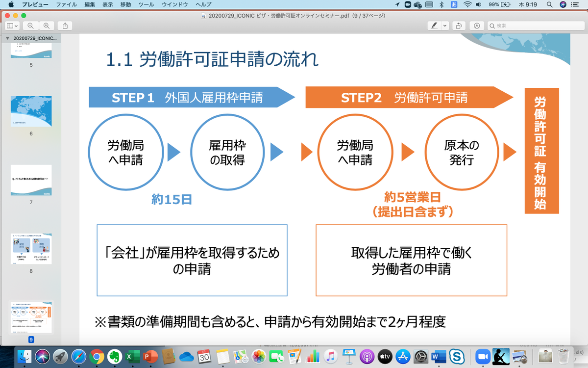588x368 pixels.
Task: Open Music from the Dock
Action: 331,356
